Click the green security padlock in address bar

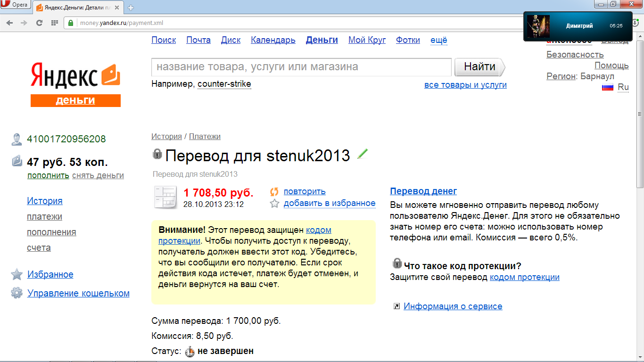tap(71, 23)
